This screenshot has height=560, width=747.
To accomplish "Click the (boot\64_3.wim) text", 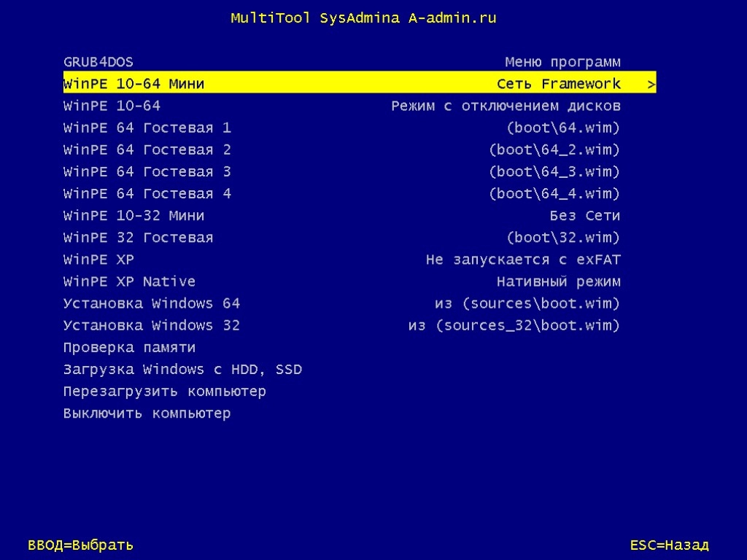I will (554, 171).
